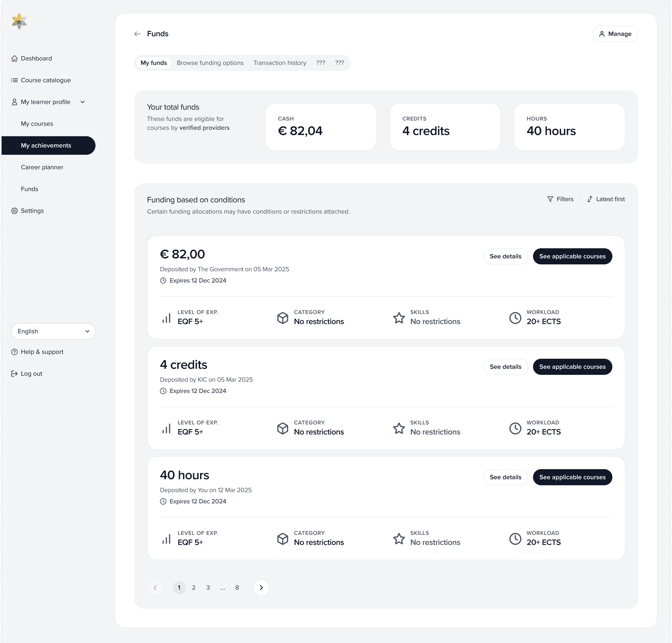
Task: Expand the My learner profile section
Action: pyautogui.click(x=82, y=102)
